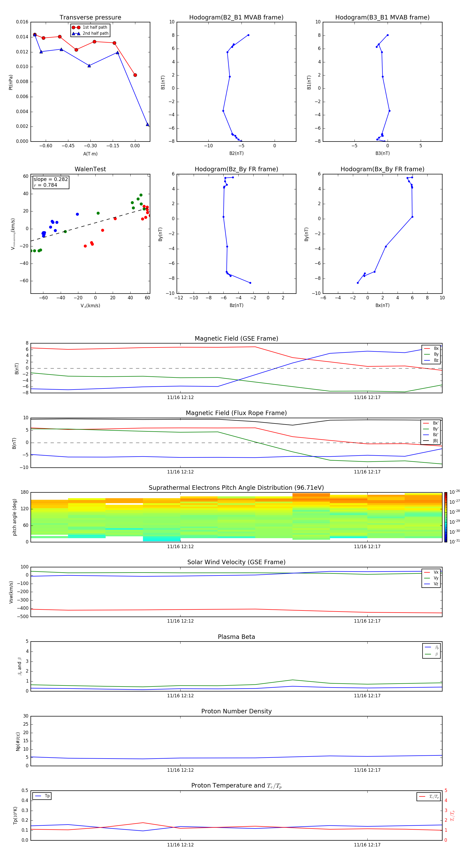Click the green β entry in Plasma Beta legend
This screenshot has width=473, height=868.
click(x=431, y=654)
